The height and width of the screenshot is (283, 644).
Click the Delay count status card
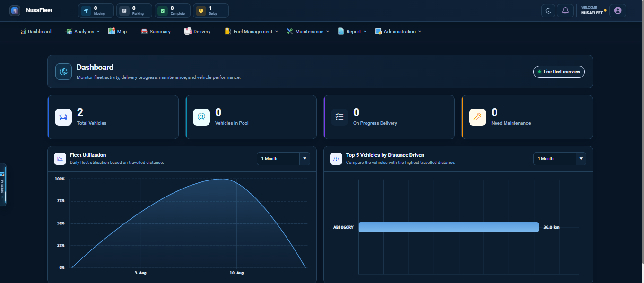[x=211, y=10]
